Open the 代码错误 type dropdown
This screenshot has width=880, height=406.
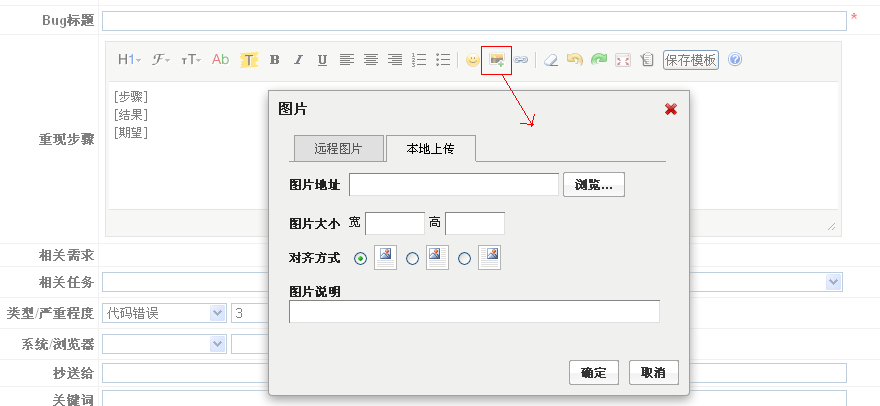click(x=164, y=313)
